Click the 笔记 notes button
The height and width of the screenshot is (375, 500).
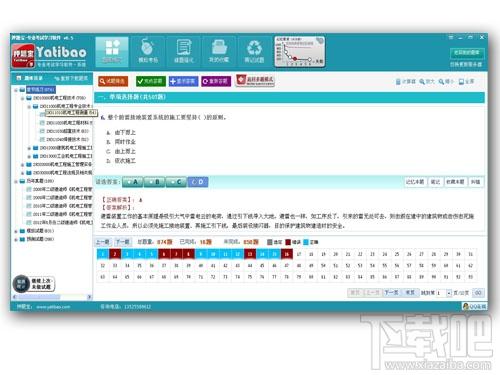pos(435,182)
